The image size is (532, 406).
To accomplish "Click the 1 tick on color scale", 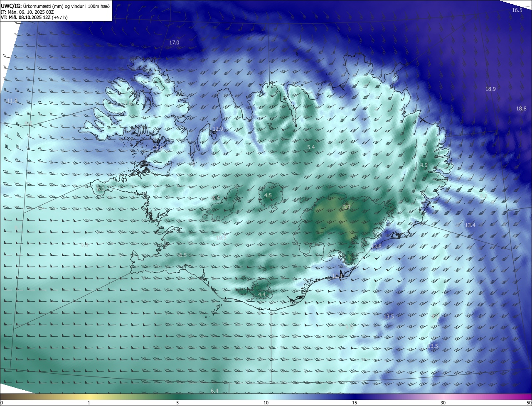I will pos(89,403).
